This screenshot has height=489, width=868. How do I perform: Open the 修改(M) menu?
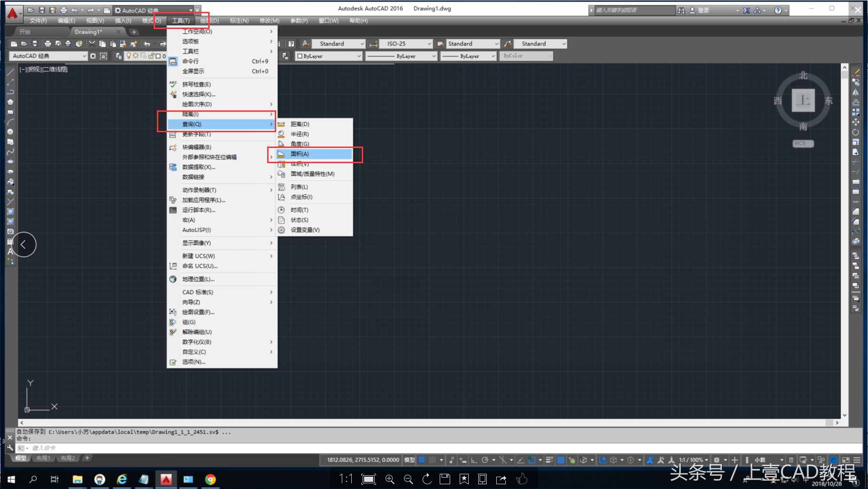click(x=270, y=21)
